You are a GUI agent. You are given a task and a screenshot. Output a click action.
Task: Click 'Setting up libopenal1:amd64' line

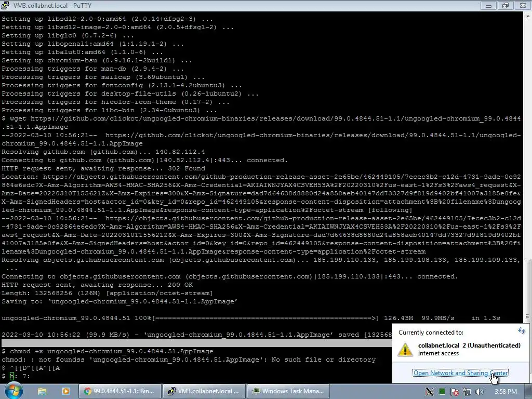coord(92,44)
